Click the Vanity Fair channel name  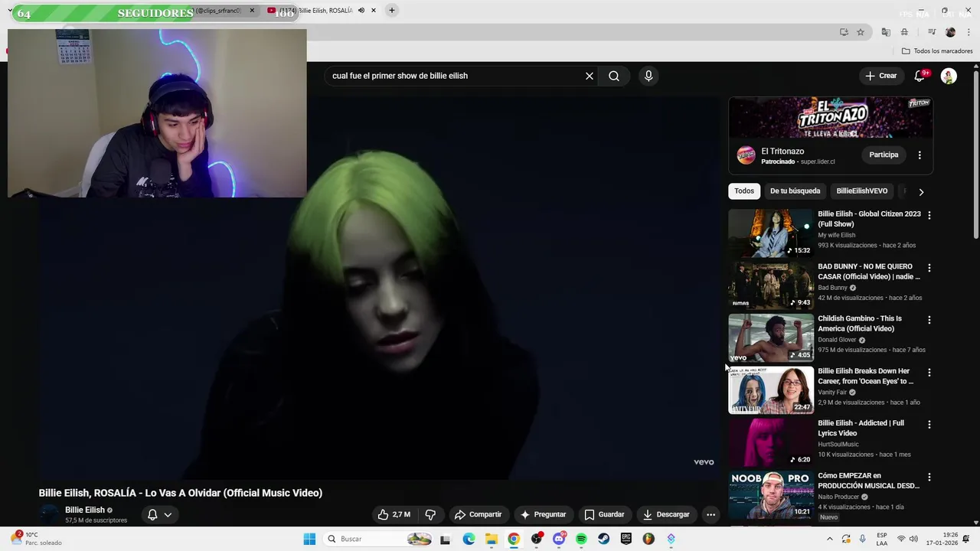coord(832,393)
